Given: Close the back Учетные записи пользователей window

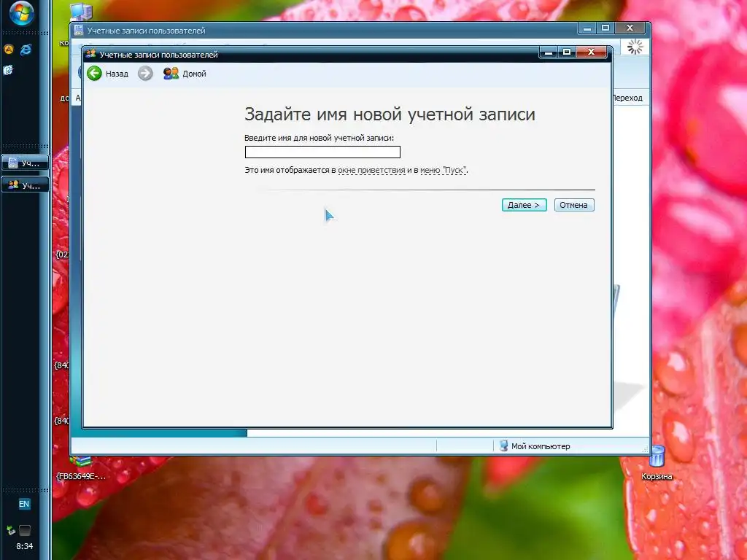Looking at the screenshot, I should click(x=630, y=28).
